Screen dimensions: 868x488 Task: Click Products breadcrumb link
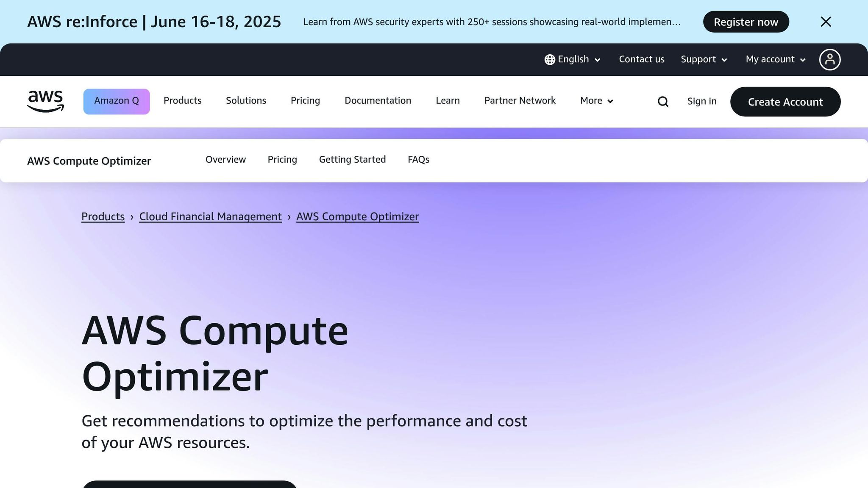tap(103, 216)
